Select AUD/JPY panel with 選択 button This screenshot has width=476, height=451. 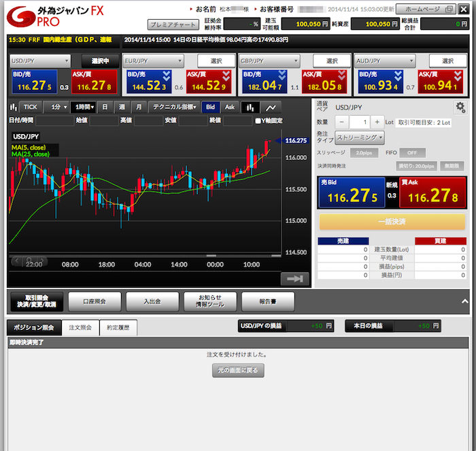pos(447,61)
